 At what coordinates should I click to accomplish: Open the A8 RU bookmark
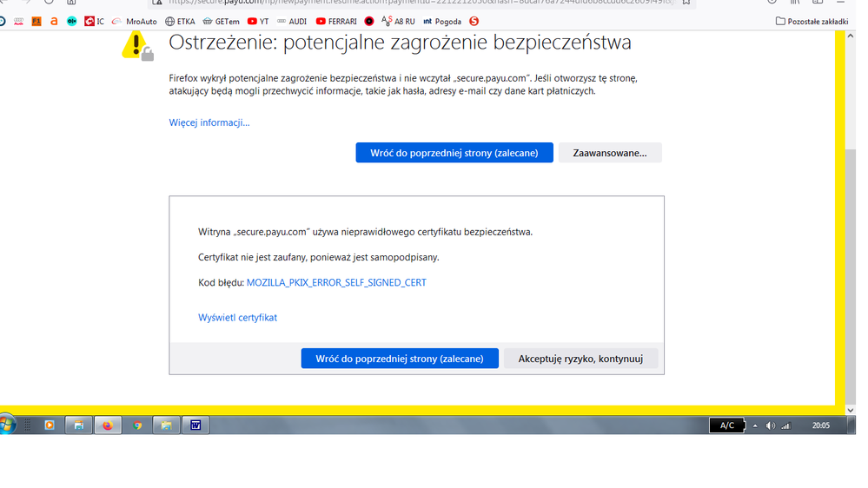click(x=398, y=22)
